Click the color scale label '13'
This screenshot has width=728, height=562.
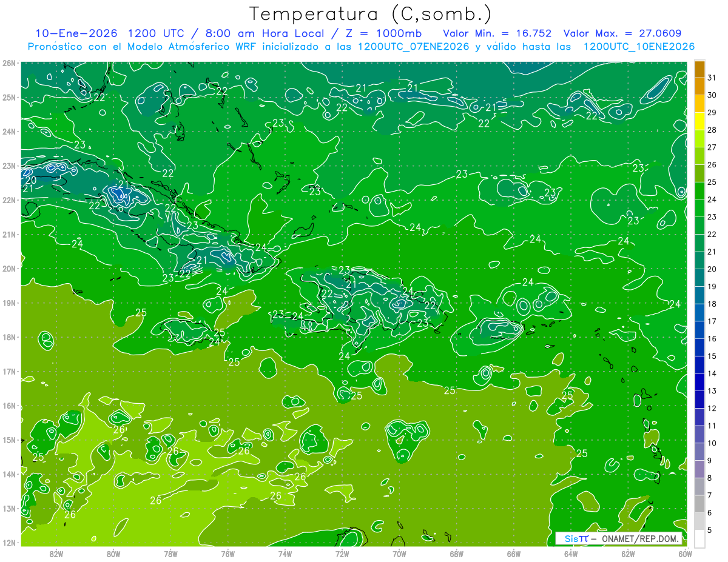[x=712, y=391]
